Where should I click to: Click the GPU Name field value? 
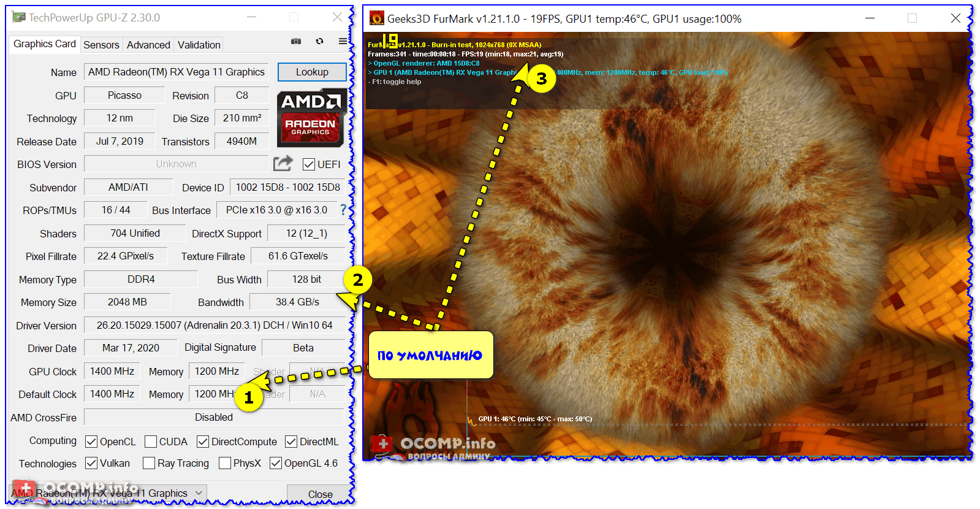[177, 72]
